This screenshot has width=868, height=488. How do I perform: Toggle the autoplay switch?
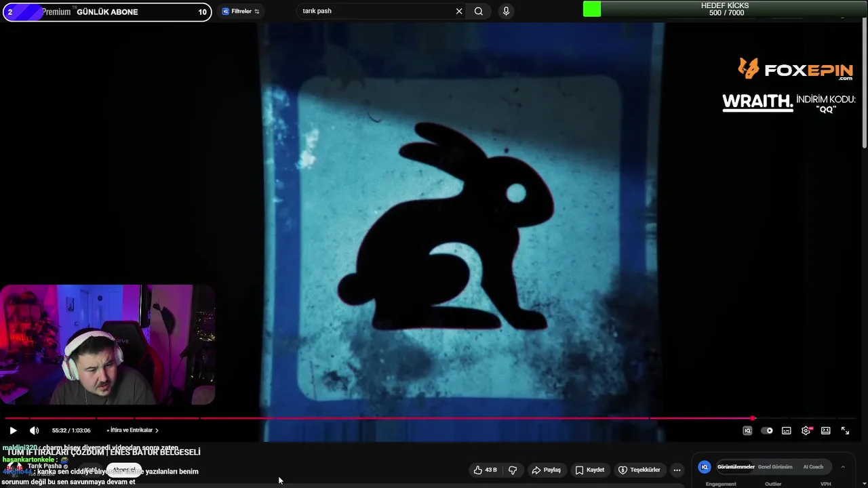click(x=767, y=430)
